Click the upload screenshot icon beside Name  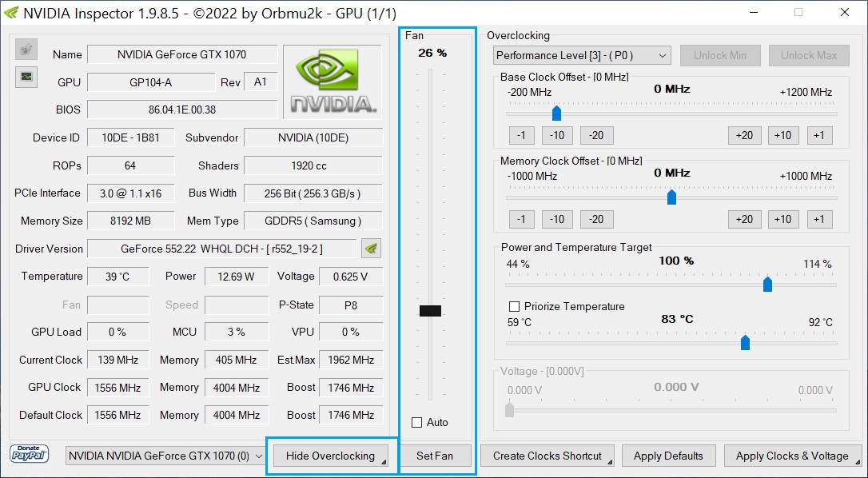26,50
